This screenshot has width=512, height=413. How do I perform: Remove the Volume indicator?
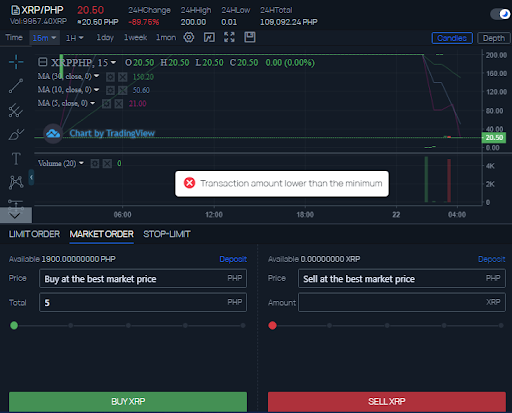[107, 164]
